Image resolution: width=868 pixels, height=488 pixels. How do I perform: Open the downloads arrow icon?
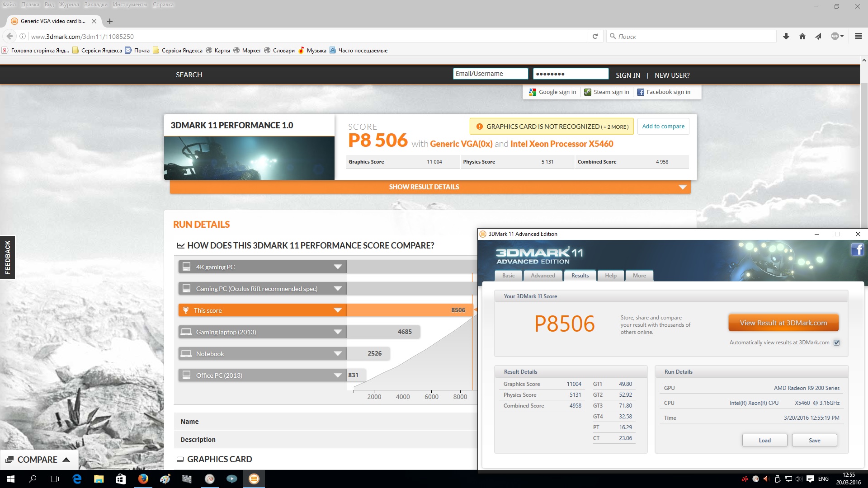click(786, 37)
